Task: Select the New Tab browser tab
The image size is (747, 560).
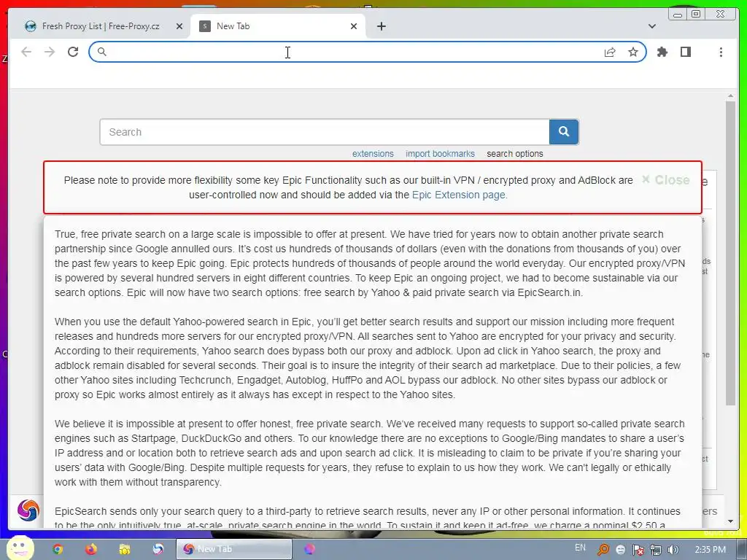Action: point(278,26)
